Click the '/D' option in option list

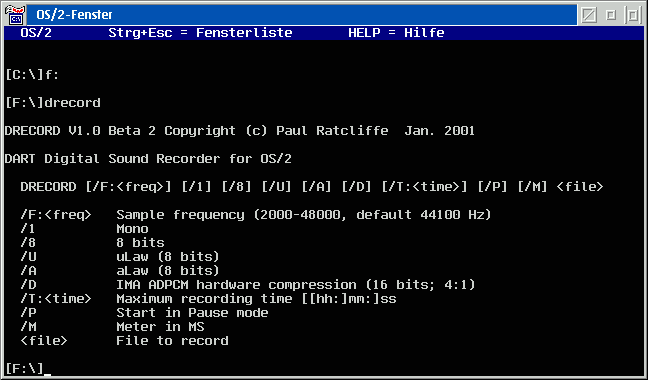click(28, 285)
